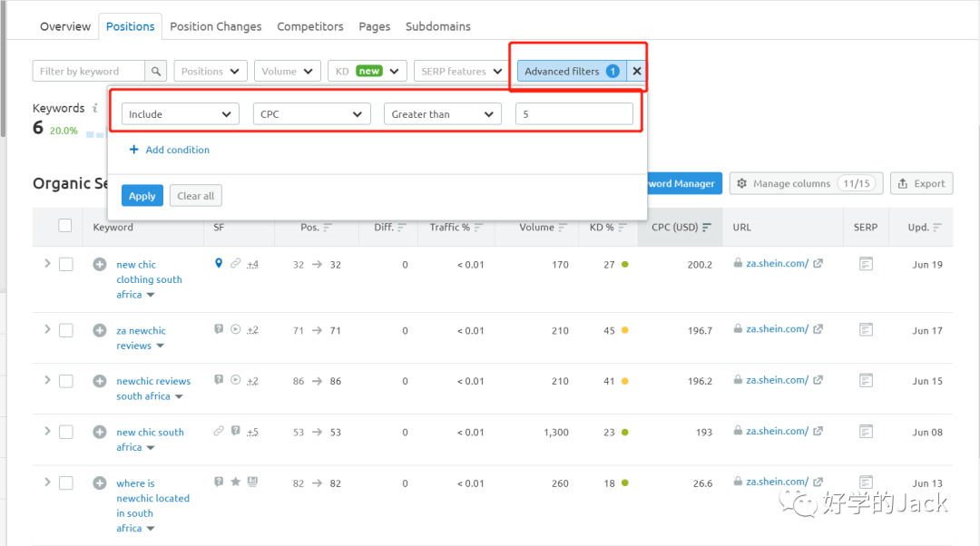Select the Positions tab
The height and width of the screenshot is (546, 980).
pos(130,26)
